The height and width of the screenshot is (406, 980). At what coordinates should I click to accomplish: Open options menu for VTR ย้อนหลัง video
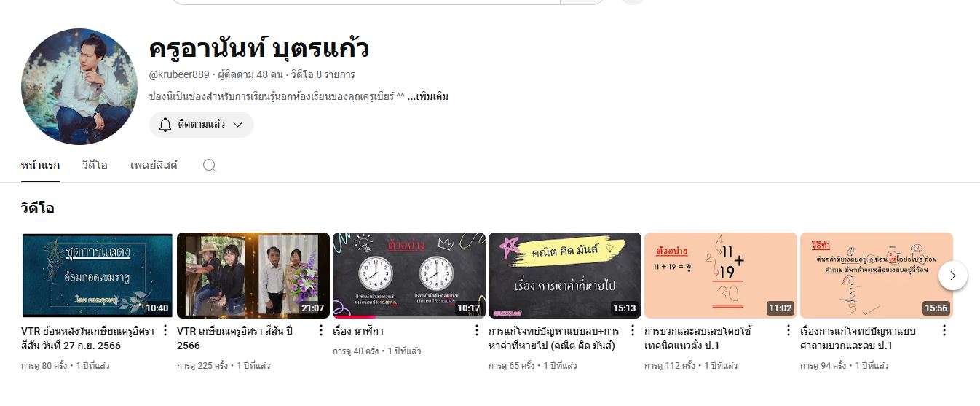[x=165, y=330]
